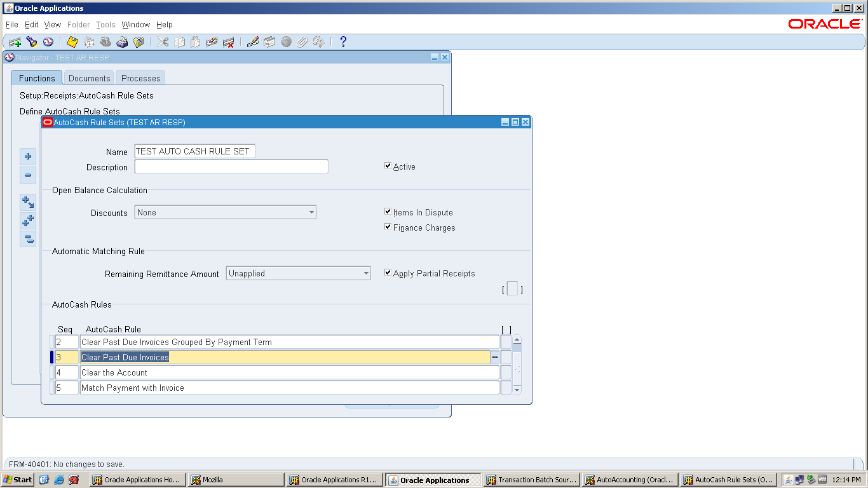Click the Edit Field pencil icon
The image size is (868, 488).
253,42
